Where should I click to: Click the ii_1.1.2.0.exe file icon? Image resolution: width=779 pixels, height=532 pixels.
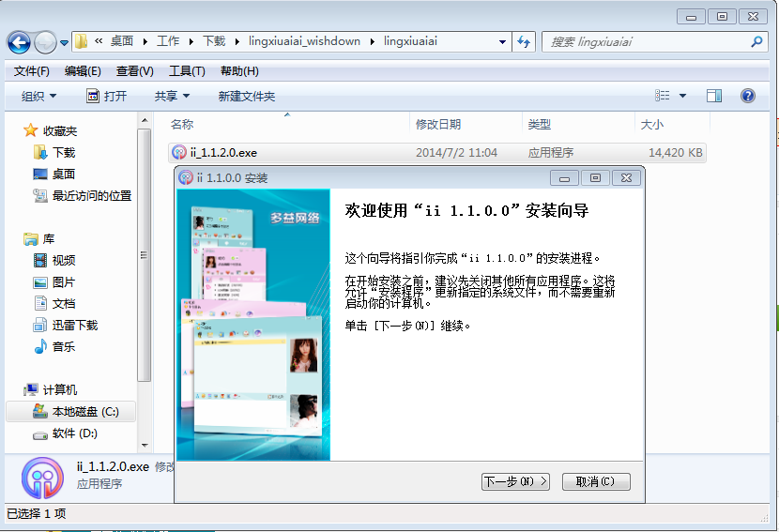[179, 152]
